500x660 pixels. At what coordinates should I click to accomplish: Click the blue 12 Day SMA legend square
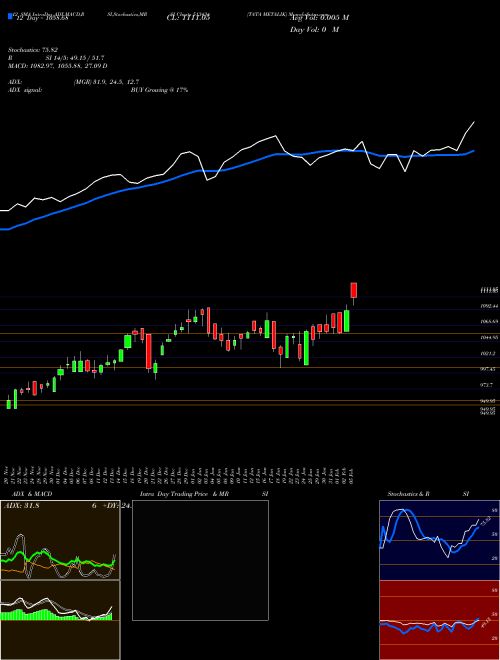(10, 16)
